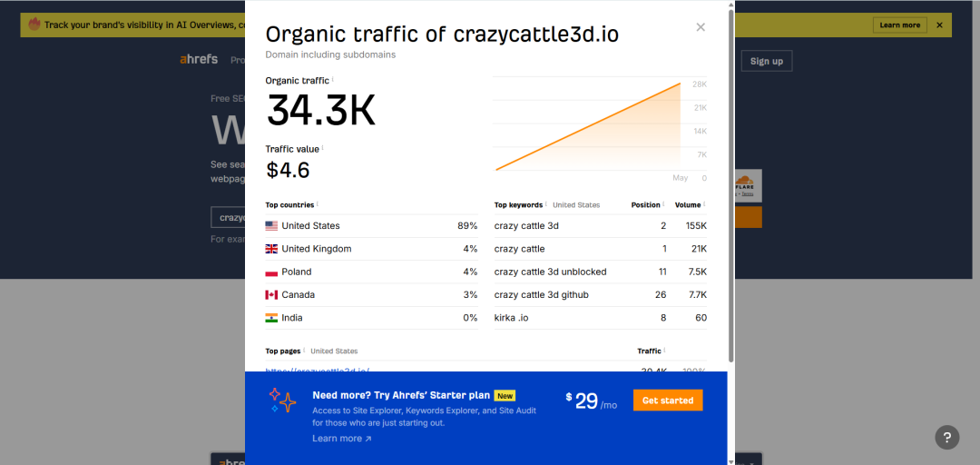The height and width of the screenshot is (465, 980).
Task: Click the India flag icon
Action: click(x=271, y=318)
